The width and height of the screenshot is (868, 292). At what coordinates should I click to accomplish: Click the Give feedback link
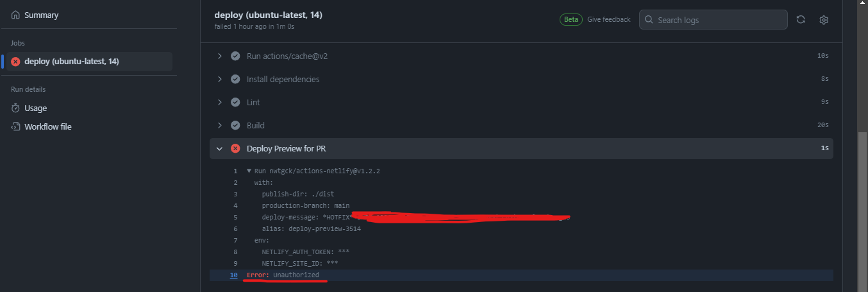609,19
